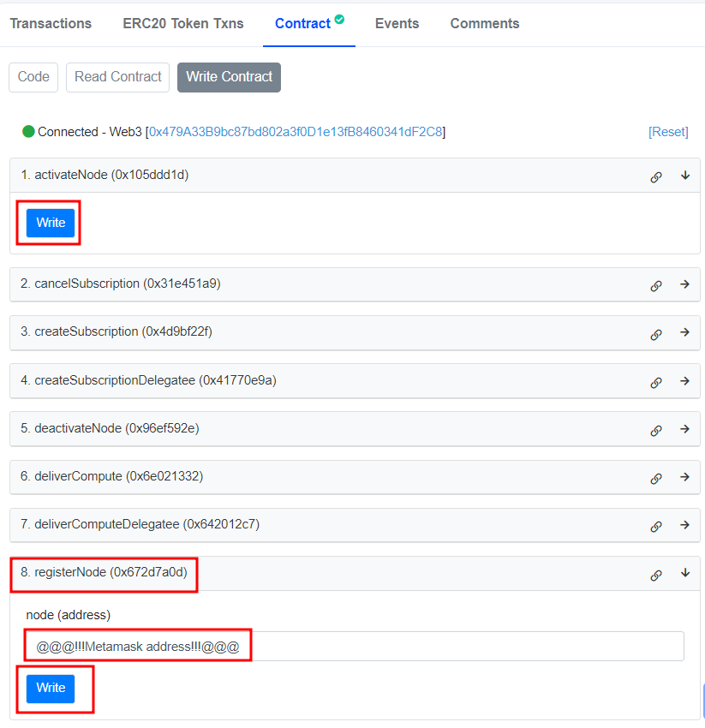Screen dimensions: 705x728
Task: Copy permalink icon for activateNode
Action: pyautogui.click(x=656, y=177)
